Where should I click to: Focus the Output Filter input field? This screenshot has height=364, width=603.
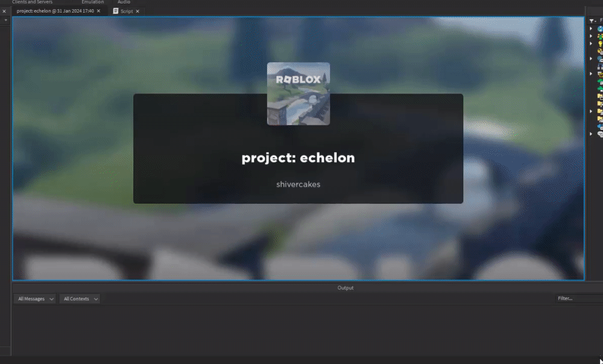coord(579,298)
